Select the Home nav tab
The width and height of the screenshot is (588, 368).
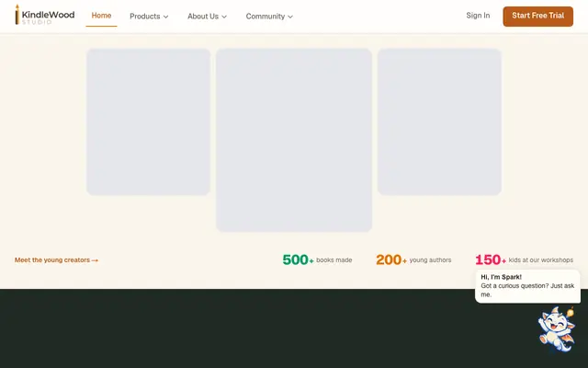[101, 16]
